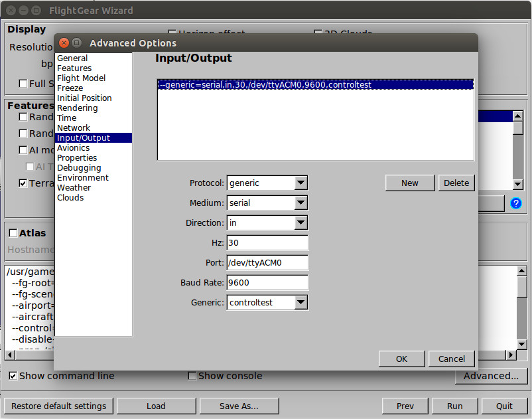Click Restore default settings
This screenshot has height=419, width=532.
click(58, 406)
